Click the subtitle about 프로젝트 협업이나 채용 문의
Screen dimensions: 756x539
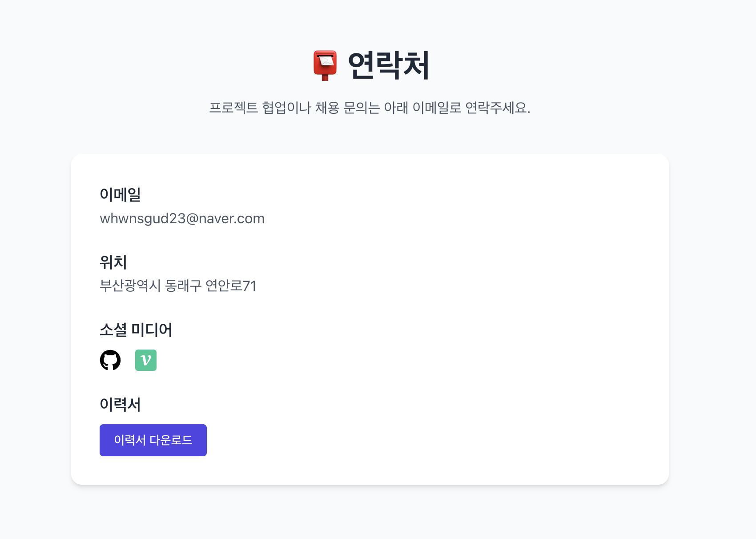click(370, 108)
